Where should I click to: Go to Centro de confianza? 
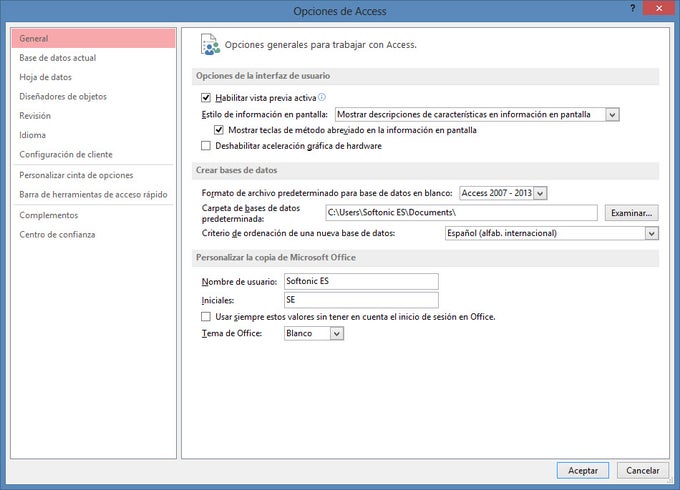(94, 235)
